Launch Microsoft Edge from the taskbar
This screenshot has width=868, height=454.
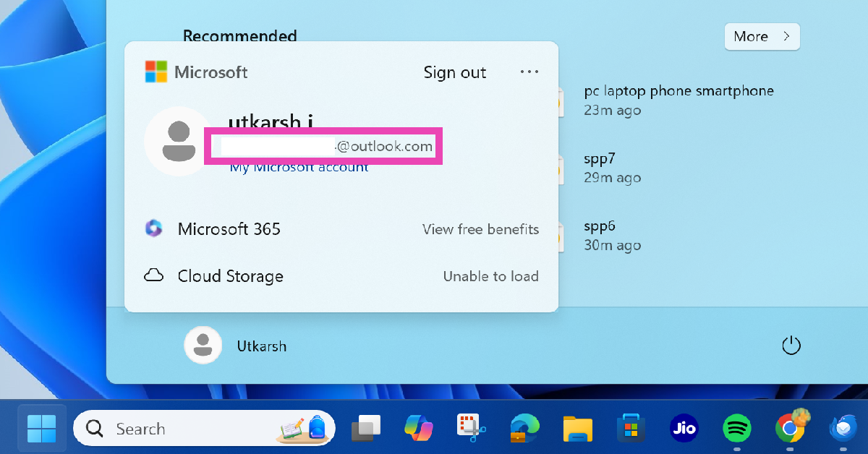524,429
